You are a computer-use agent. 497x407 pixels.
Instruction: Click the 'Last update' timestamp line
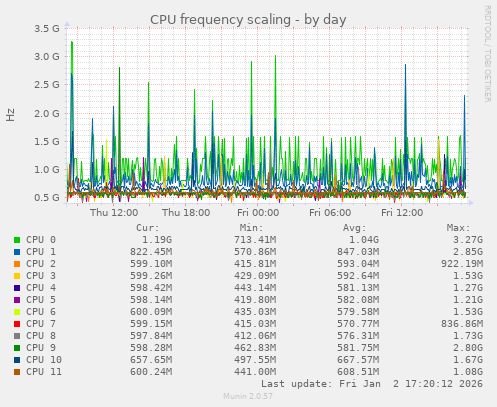372,384
